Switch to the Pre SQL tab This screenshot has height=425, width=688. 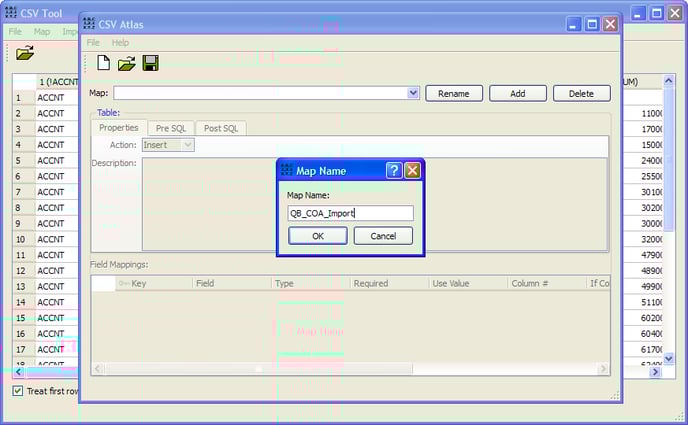[170, 128]
